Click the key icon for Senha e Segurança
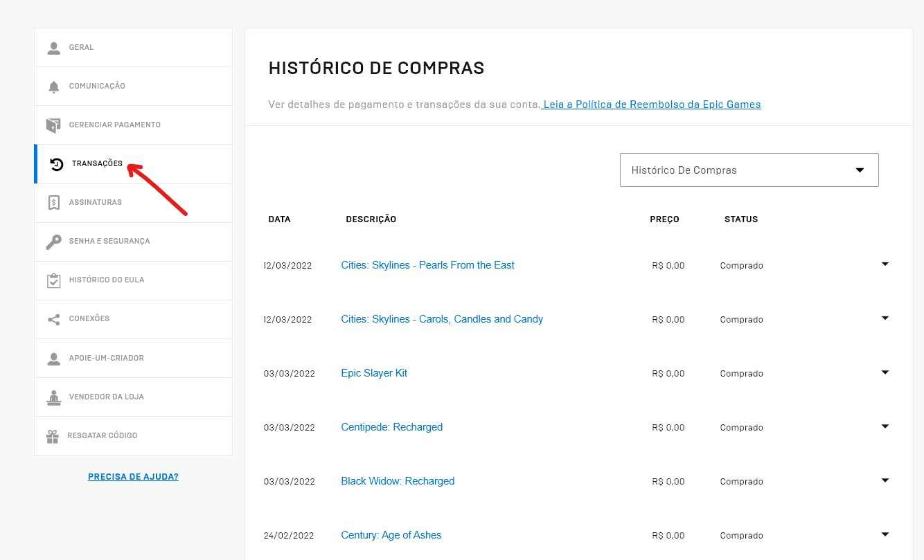 [53, 242]
